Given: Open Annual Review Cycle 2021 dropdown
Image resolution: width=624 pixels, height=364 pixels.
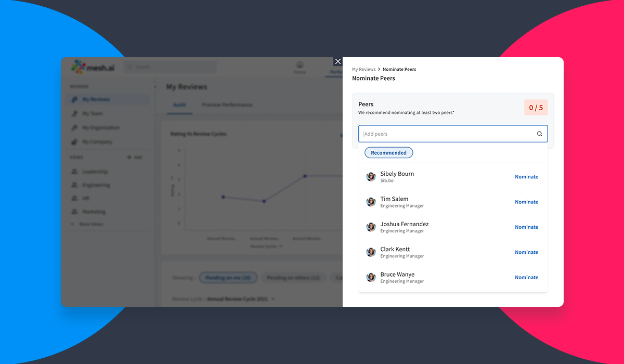Looking at the screenshot, I should click(x=241, y=299).
